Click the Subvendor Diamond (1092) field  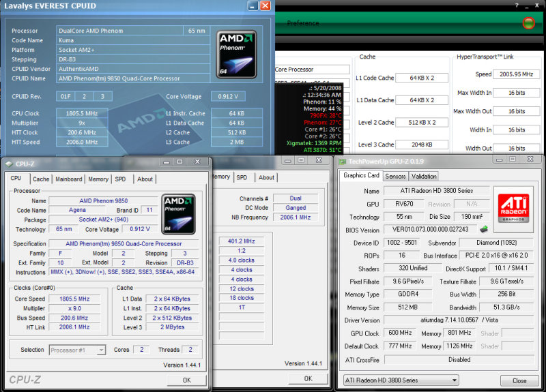point(497,243)
